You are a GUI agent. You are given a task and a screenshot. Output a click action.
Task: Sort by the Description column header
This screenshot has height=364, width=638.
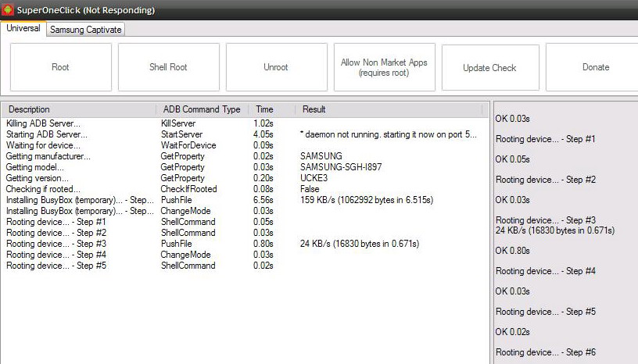79,109
